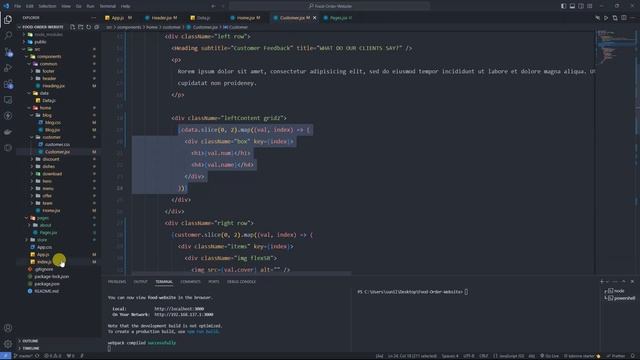This screenshot has width=640, height=360.
Task: Open customize layout icon
Action: 590,6
